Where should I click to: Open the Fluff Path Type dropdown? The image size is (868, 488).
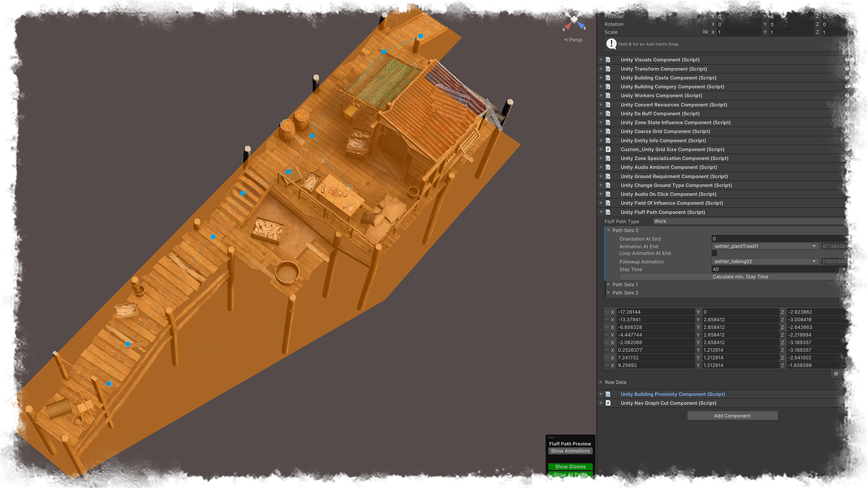point(758,221)
